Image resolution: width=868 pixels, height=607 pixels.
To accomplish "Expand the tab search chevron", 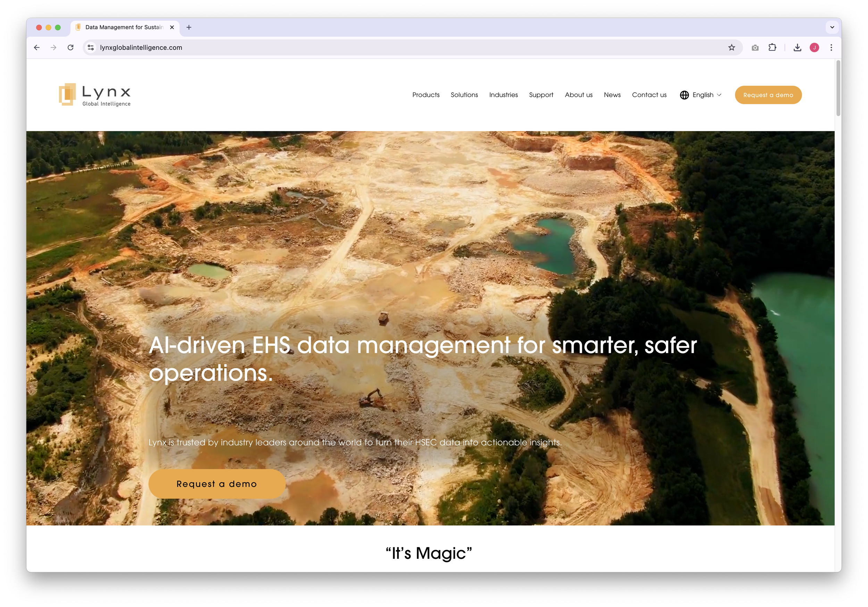I will coord(832,27).
